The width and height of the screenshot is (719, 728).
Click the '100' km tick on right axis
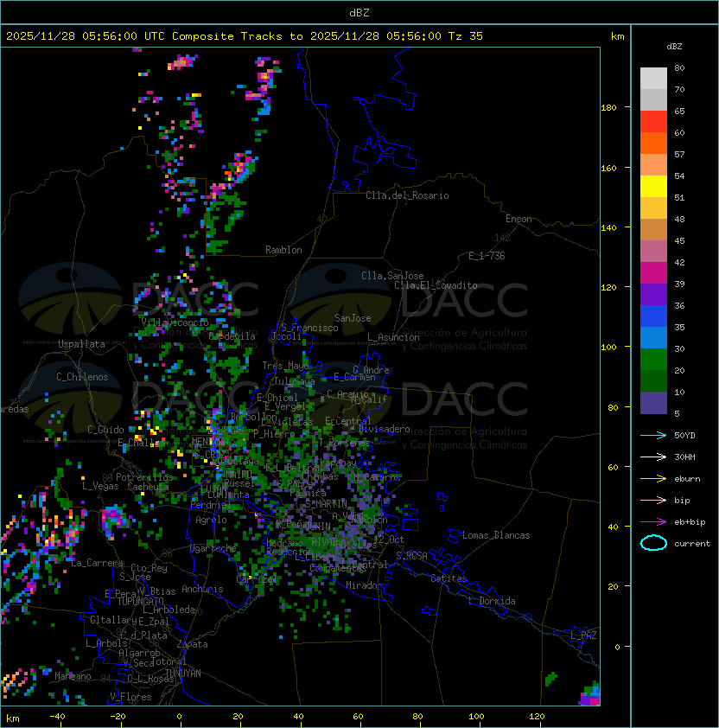click(x=608, y=348)
